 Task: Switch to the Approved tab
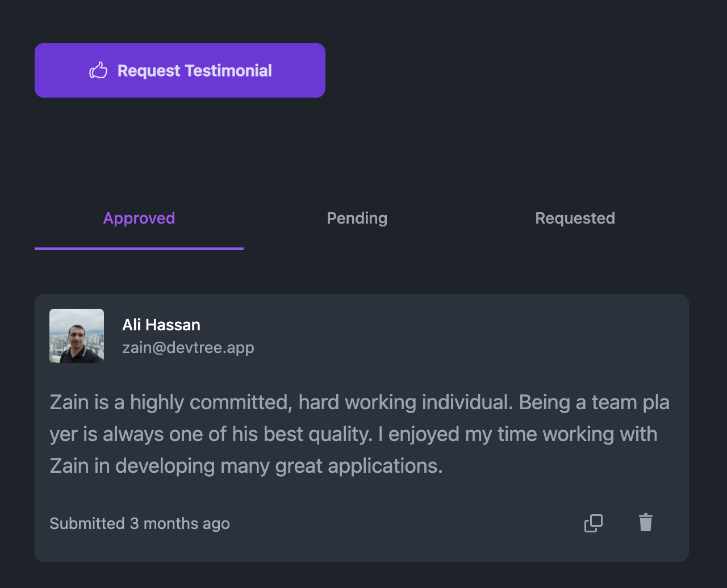139,219
